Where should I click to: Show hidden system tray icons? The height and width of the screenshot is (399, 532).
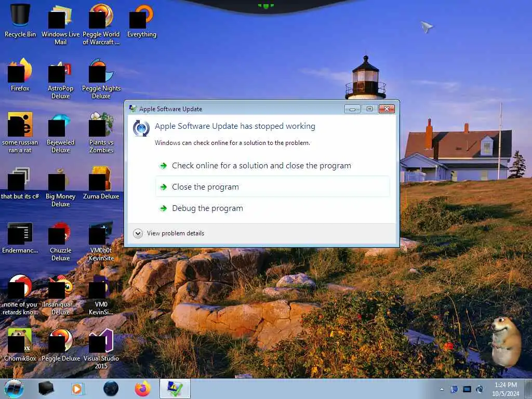coord(442,389)
